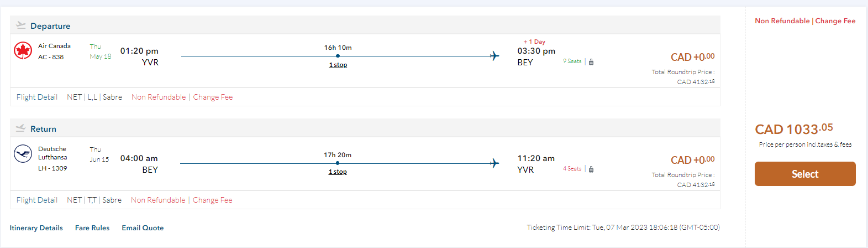This screenshot has height=248, width=868.
Task: Open Flight Detail for the return flight
Action: [37, 200]
